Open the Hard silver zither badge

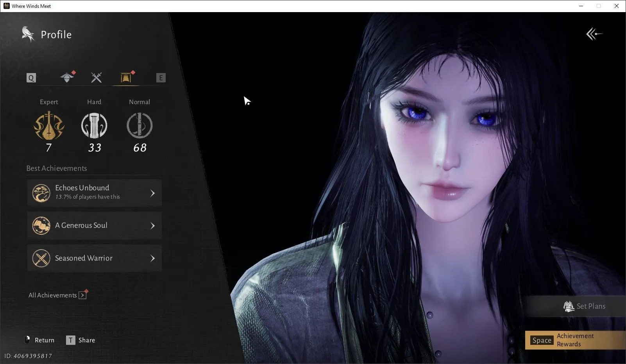[94, 125]
